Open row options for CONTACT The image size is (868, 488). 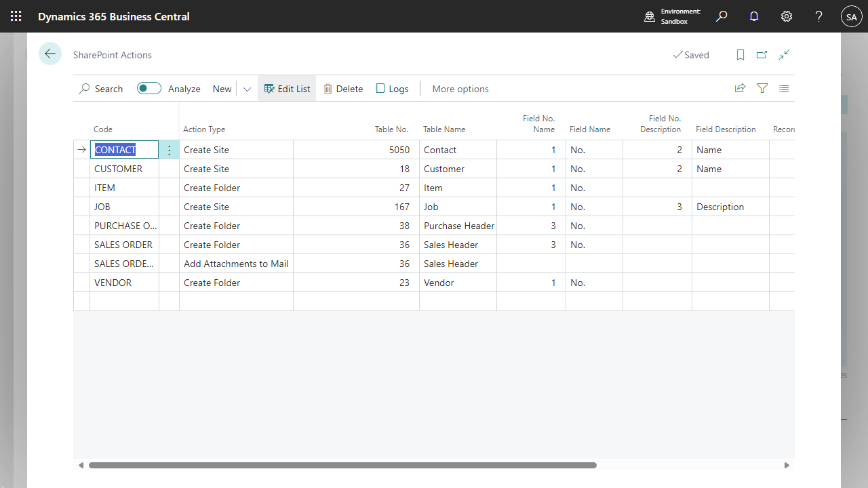169,150
